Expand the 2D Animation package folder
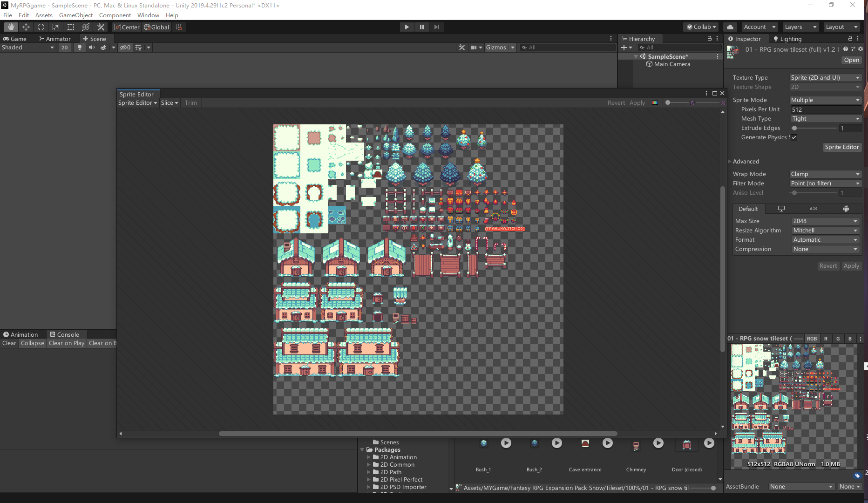Image resolution: width=868 pixels, height=503 pixels. click(x=369, y=457)
